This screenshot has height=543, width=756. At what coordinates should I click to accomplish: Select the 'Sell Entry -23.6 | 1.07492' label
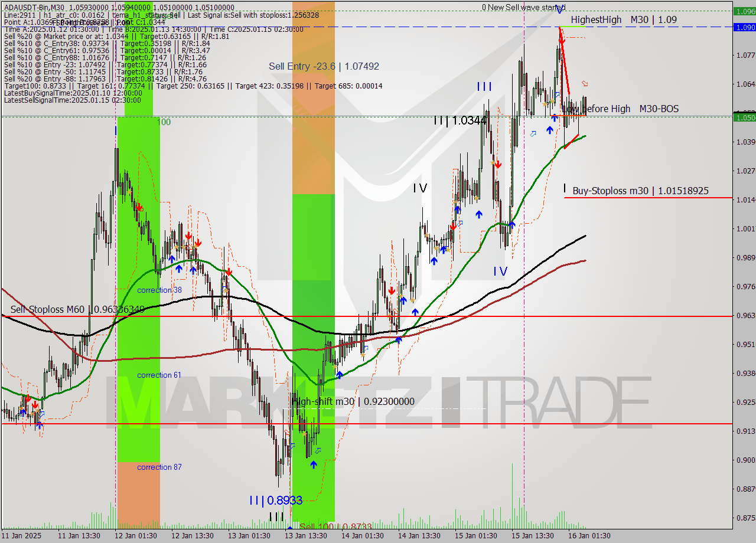pyautogui.click(x=324, y=66)
